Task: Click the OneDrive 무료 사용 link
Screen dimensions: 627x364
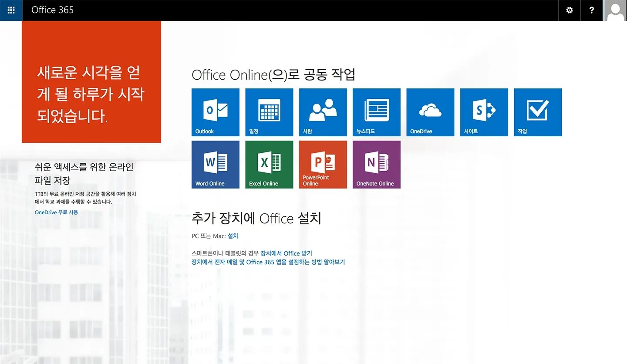Action: tap(57, 212)
